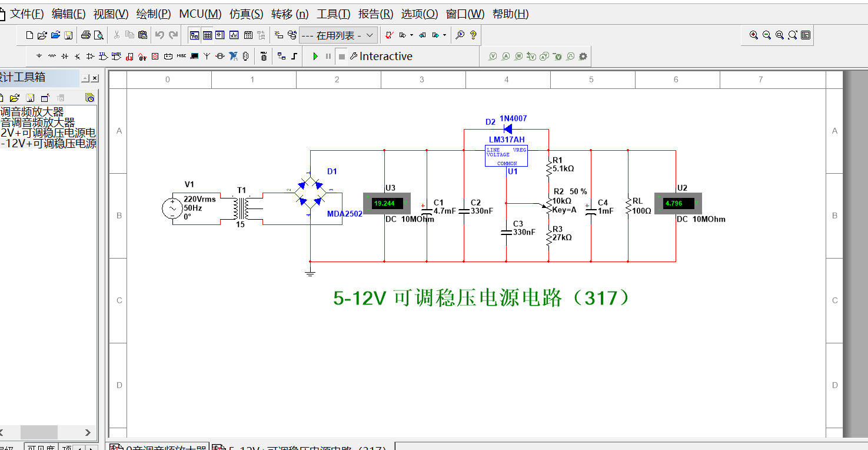Place a Transistor component
This screenshot has width=868, height=450.
(x=77, y=57)
